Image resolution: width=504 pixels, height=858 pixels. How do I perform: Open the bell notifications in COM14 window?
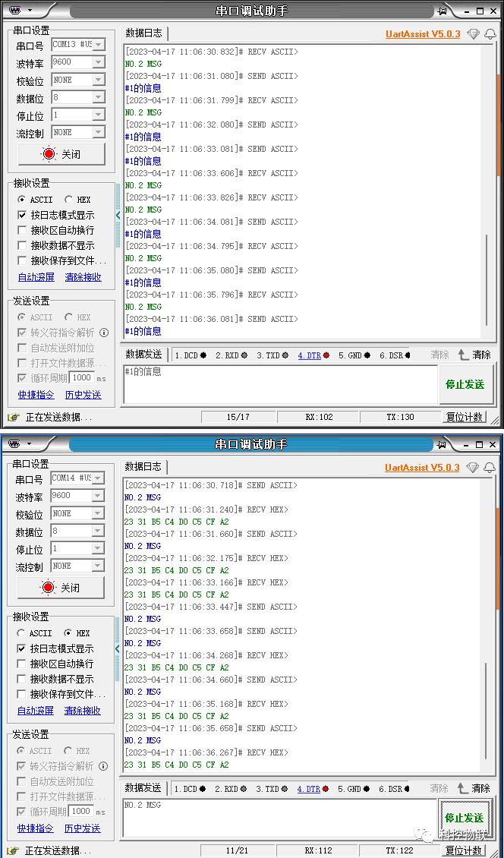click(490, 467)
